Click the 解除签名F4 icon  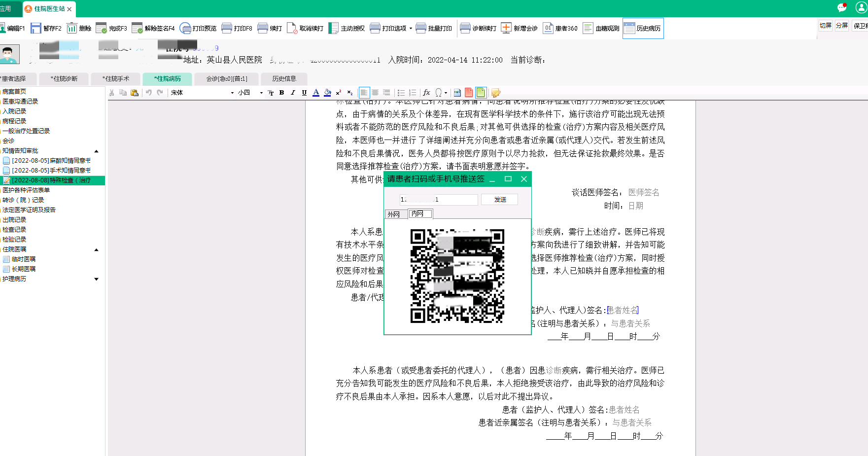(137, 28)
